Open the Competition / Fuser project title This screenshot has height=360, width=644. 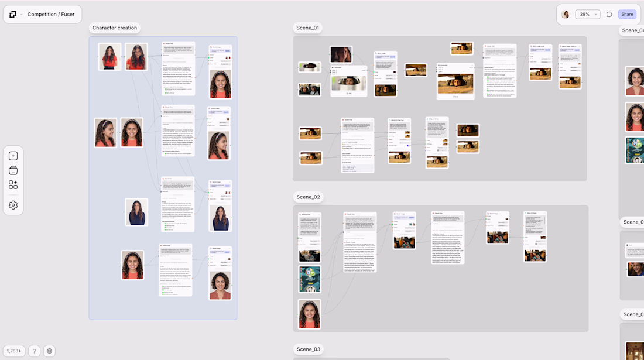51,15
